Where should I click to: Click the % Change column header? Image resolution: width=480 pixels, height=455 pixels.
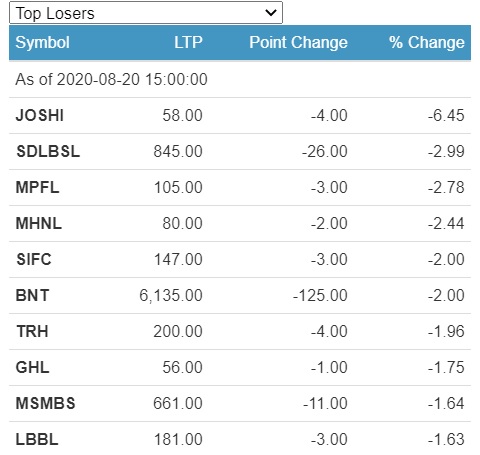click(x=427, y=42)
